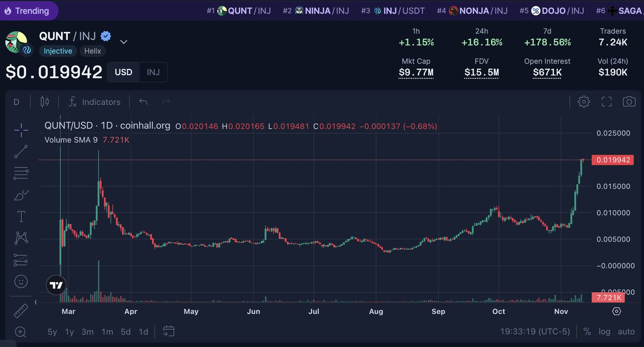The width and height of the screenshot is (644, 347).
Task: Select the trend line drawing tool
Action: [x=21, y=151]
